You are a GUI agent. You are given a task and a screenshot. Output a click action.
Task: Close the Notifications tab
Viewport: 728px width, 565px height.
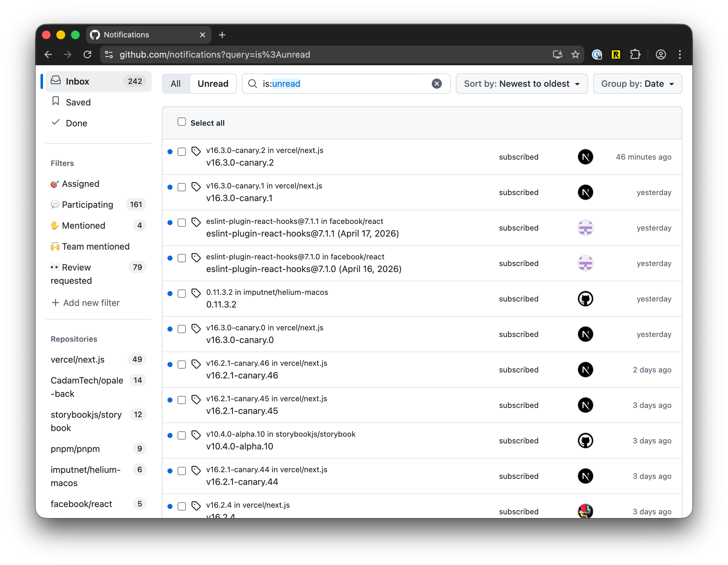[202, 35]
